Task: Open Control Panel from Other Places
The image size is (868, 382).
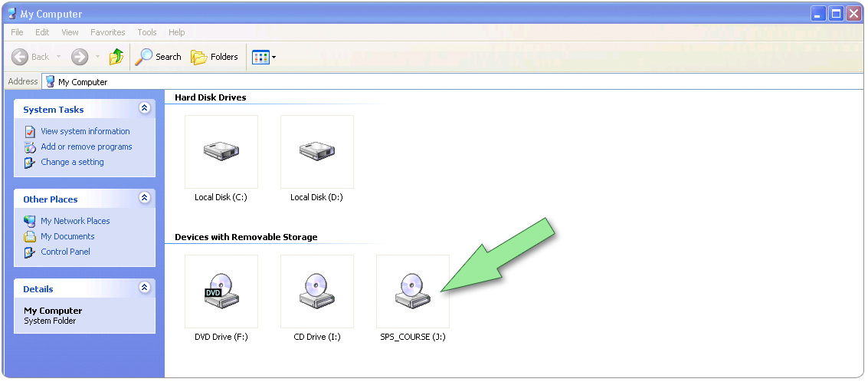Action: pyautogui.click(x=65, y=252)
